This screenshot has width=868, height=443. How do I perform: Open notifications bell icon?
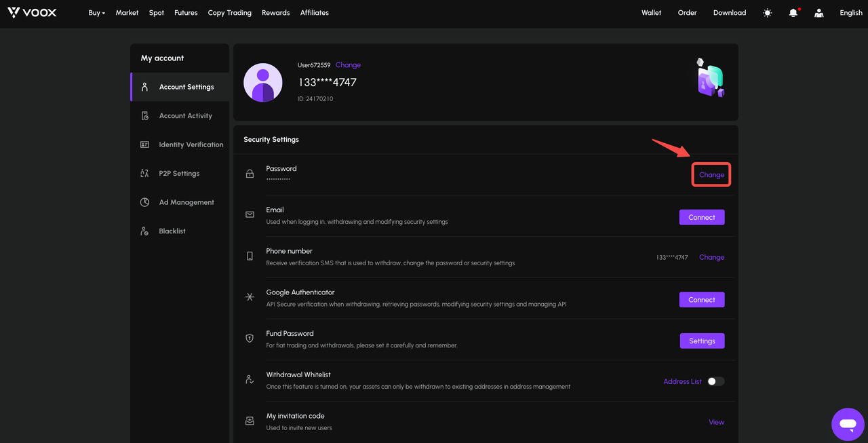pyautogui.click(x=793, y=13)
